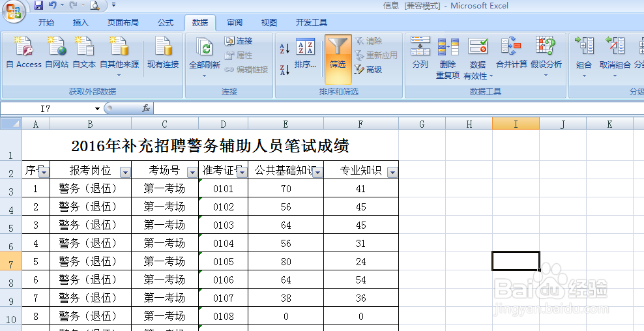Viewport: 644px width, 331px height.
Task: Select cell with score 54
Action: [x=361, y=280]
